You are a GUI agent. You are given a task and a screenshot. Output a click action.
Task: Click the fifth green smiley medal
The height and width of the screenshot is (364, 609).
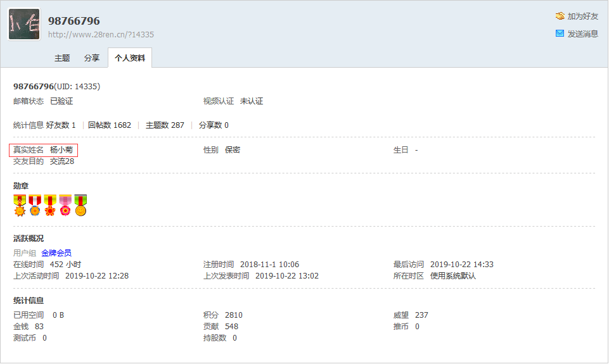pyautogui.click(x=80, y=205)
